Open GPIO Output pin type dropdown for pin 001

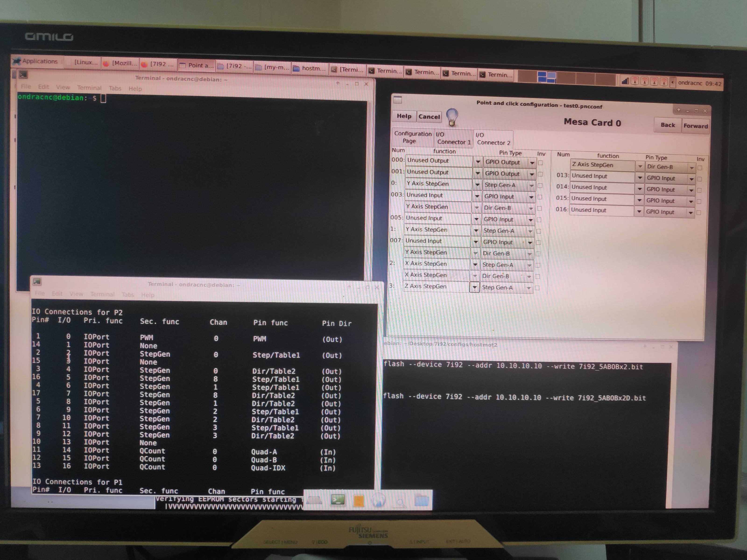click(x=532, y=174)
